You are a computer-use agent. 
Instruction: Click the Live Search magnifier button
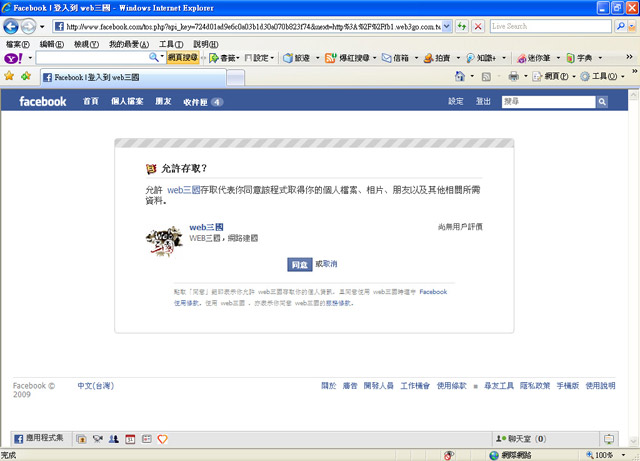click(x=620, y=26)
